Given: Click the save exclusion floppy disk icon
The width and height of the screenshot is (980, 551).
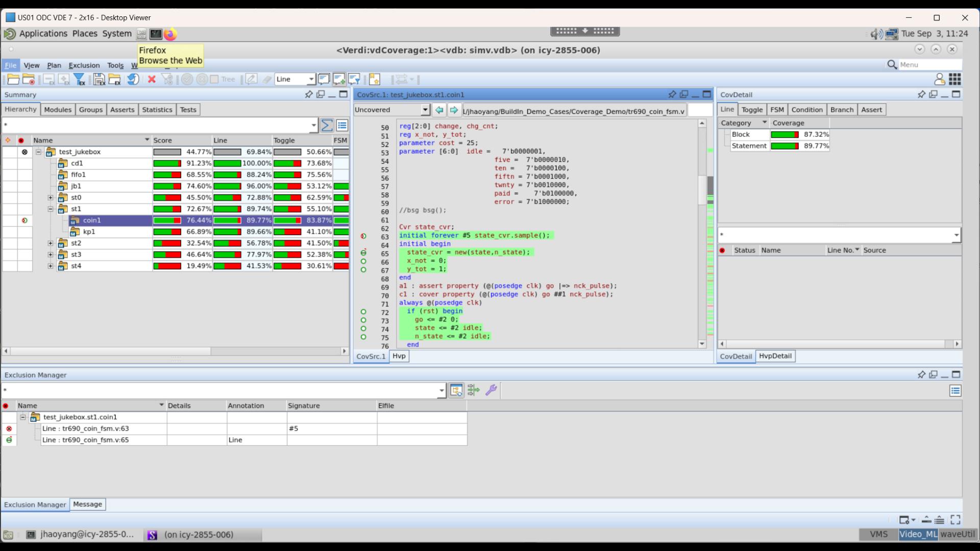Looking at the screenshot, I should pos(100,80).
